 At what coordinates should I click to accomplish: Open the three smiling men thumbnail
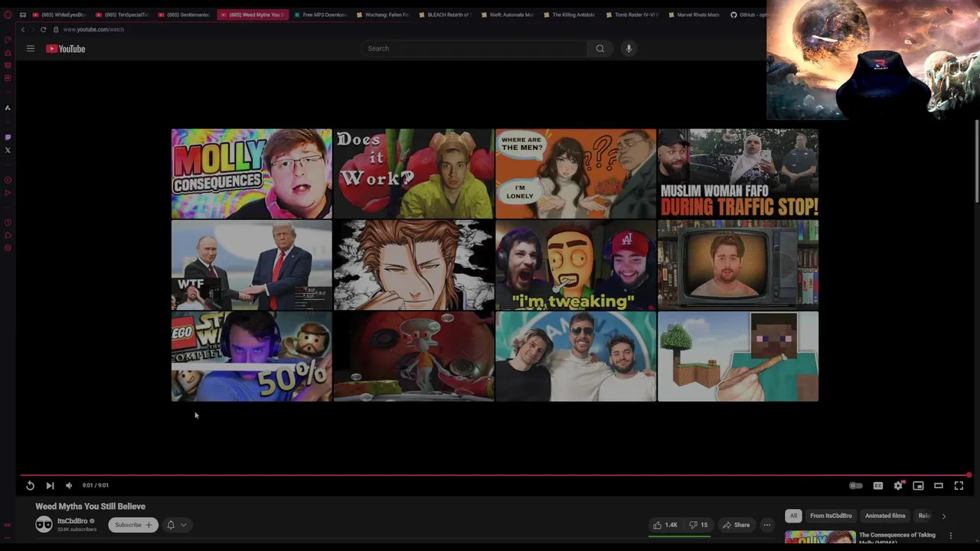(576, 357)
